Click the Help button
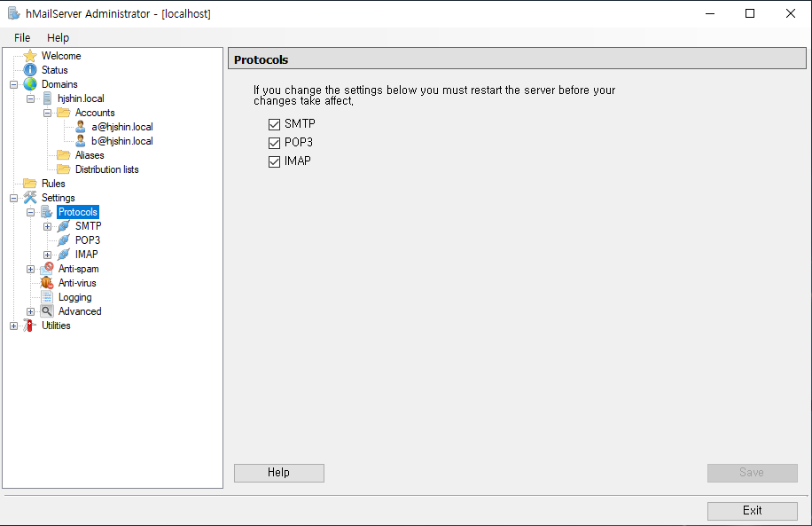This screenshot has height=526, width=812. (279, 473)
